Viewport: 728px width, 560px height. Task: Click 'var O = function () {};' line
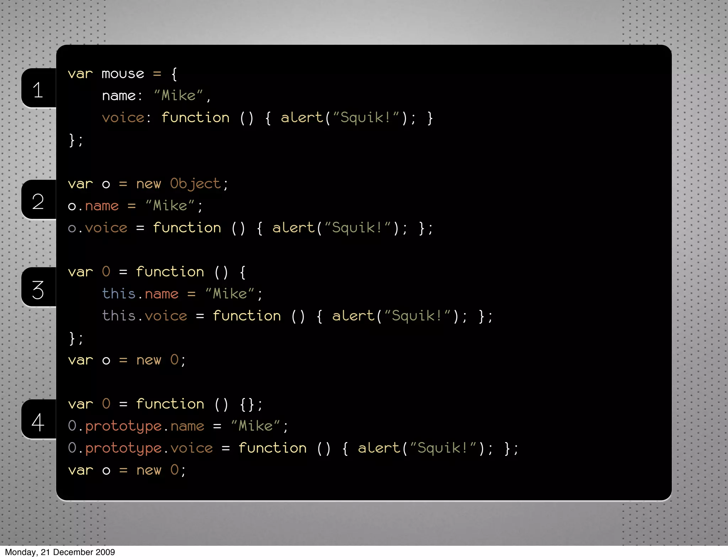(165, 404)
